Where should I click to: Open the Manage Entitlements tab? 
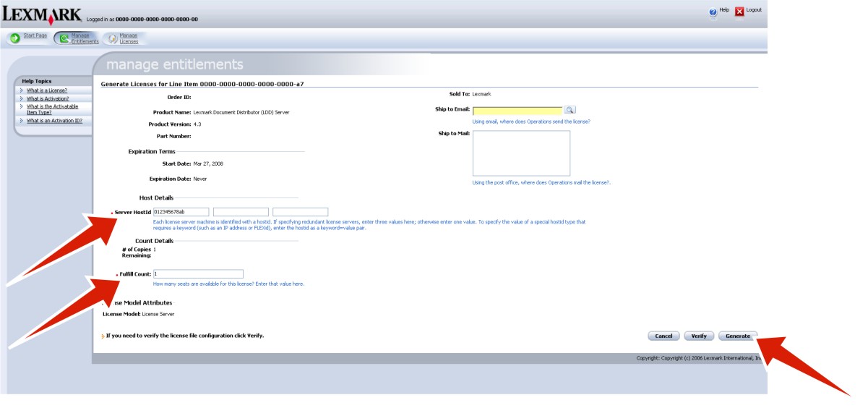click(85, 38)
